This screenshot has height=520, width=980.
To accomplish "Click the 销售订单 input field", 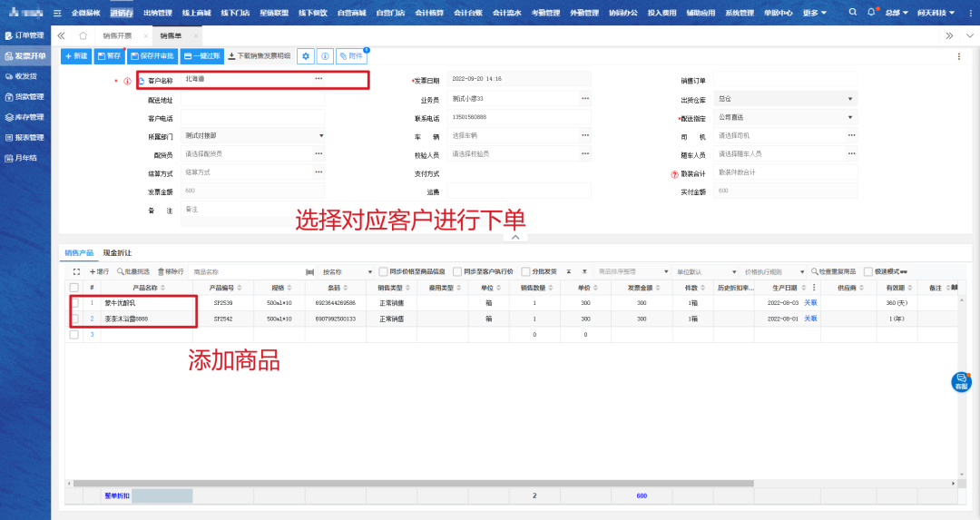I will tap(785, 80).
